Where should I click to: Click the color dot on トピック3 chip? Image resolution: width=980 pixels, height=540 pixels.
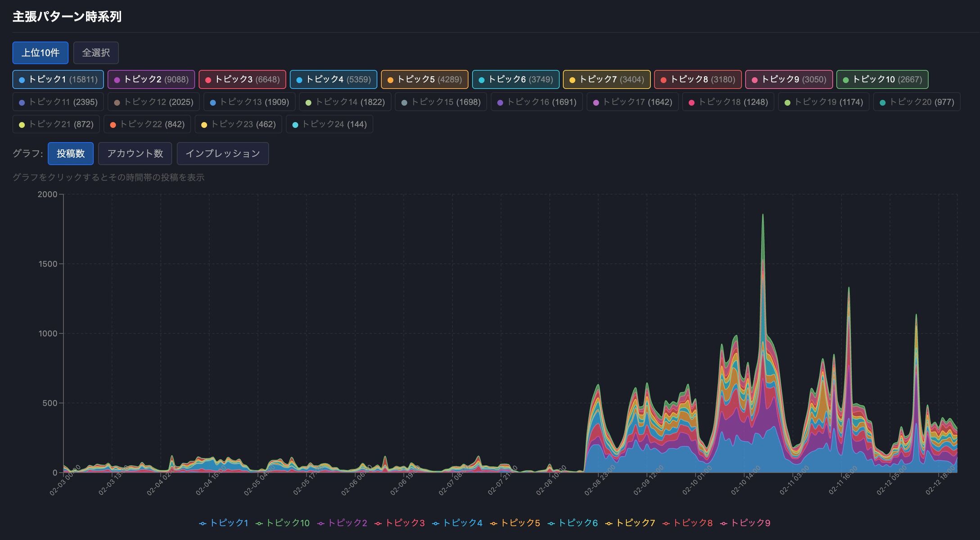point(208,80)
